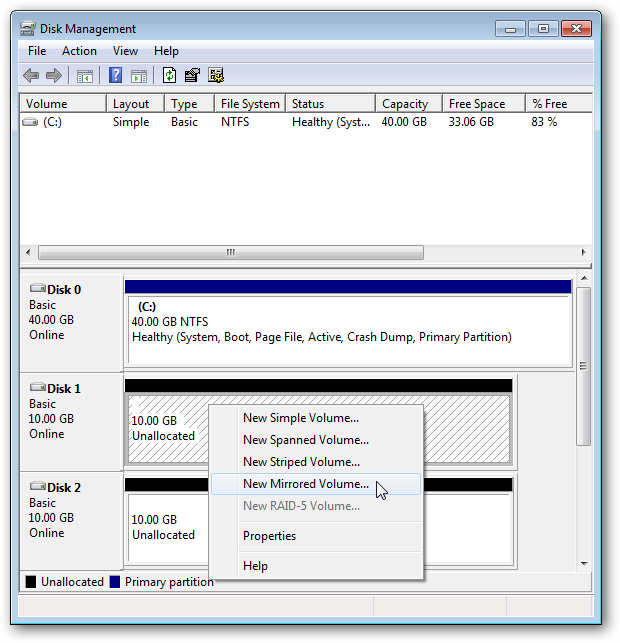
Task: Sort by the File System column header
Action: coord(250,104)
